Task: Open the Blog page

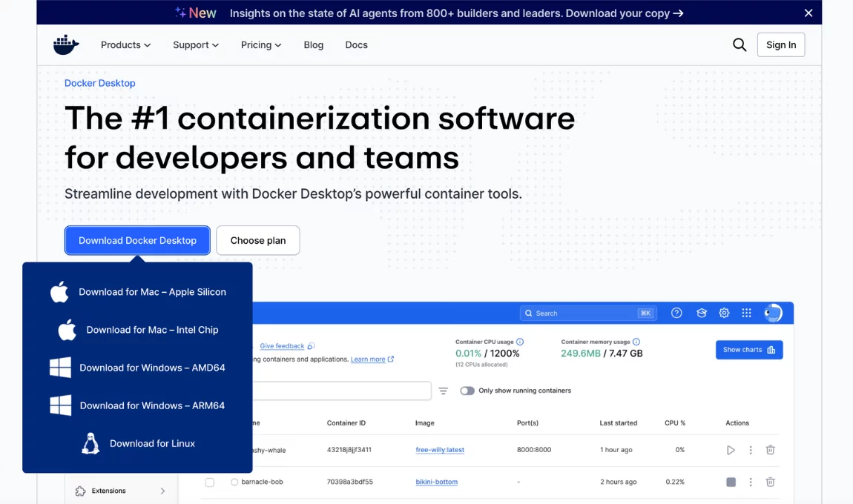Action: [x=313, y=45]
